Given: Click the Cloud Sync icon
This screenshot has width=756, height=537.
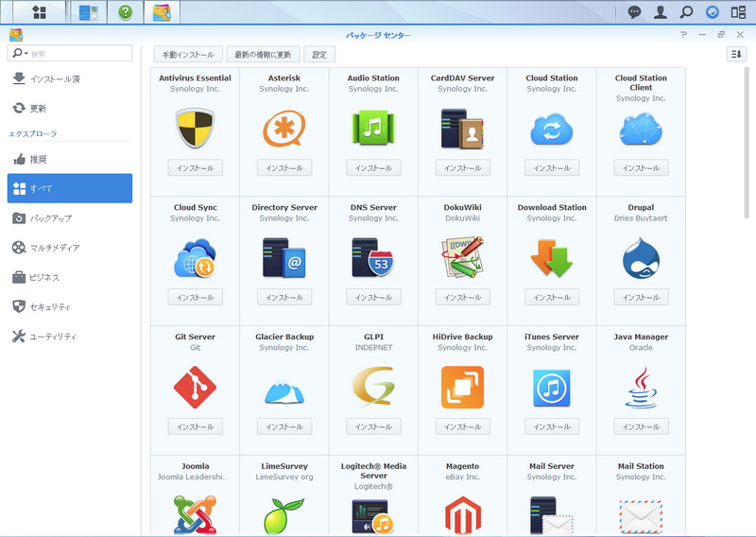Looking at the screenshot, I should coord(195,258).
